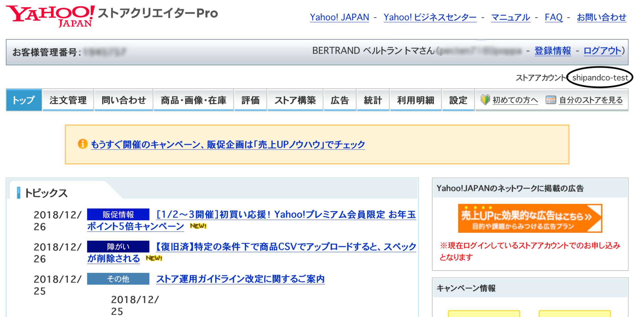Open the 注文管理 tab
The height and width of the screenshot is (317, 644).
[x=68, y=100]
